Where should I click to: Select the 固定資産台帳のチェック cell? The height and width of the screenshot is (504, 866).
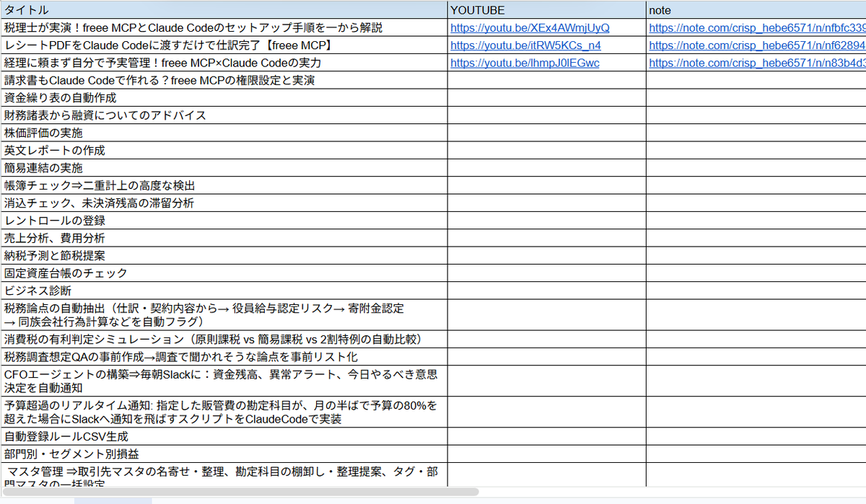click(224, 273)
